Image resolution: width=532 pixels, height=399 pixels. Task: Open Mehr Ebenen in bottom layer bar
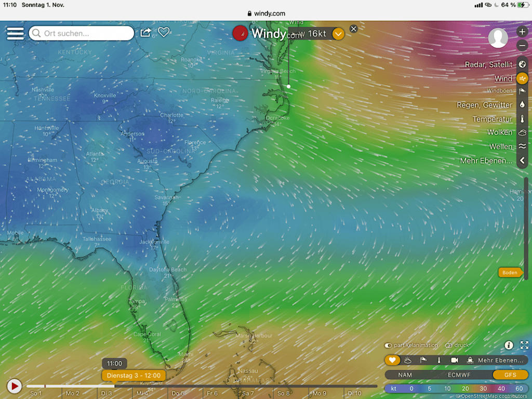[x=500, y=360]
